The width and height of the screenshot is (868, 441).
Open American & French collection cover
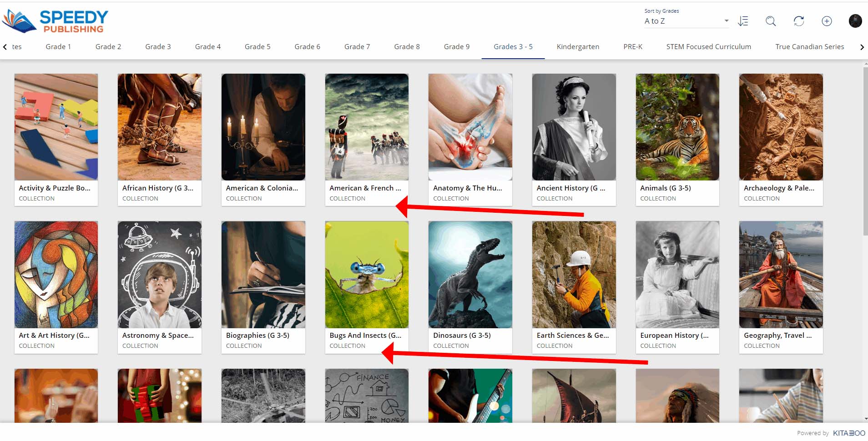(x=367, y=127)
